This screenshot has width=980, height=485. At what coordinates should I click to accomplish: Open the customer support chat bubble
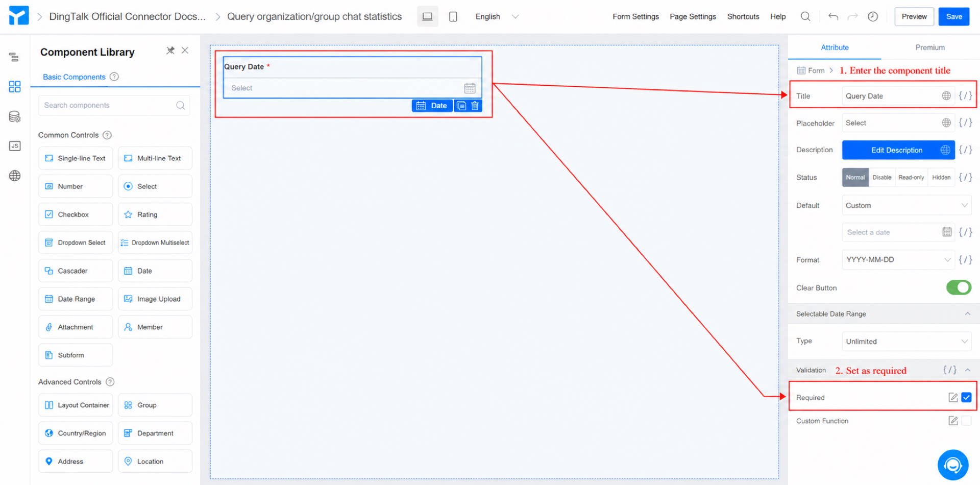953,465
